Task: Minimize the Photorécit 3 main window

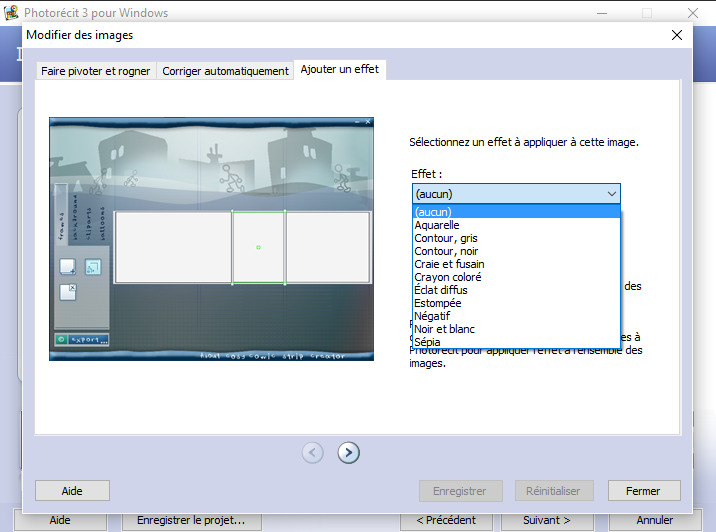Action: click(x=602, y=13)
